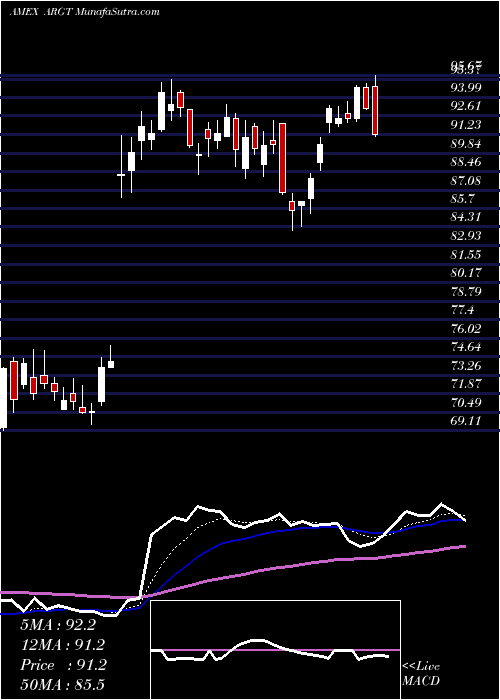Click the 92.61 price axis label
The height and width of the screenshot is (700, 500).
click(x=466, y=106)
